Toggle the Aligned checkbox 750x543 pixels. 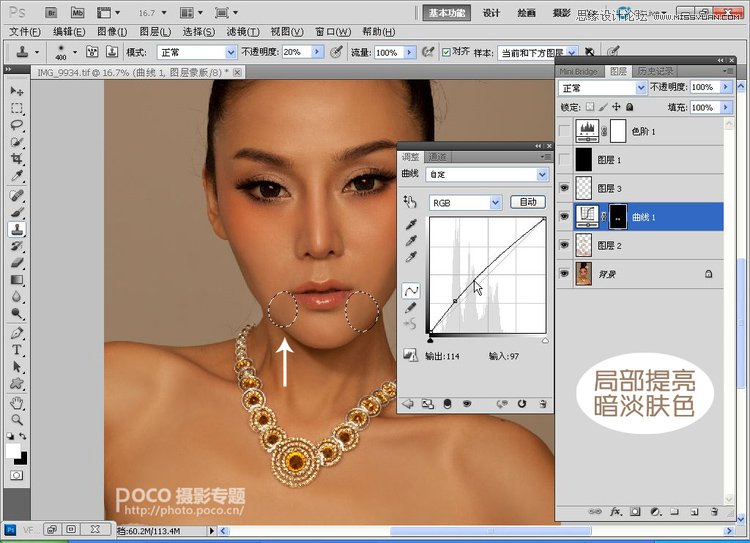tap(446, 52)
